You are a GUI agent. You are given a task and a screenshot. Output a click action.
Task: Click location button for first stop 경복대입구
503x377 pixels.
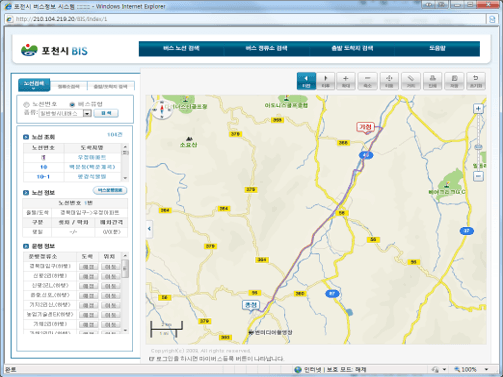[110, 267]
